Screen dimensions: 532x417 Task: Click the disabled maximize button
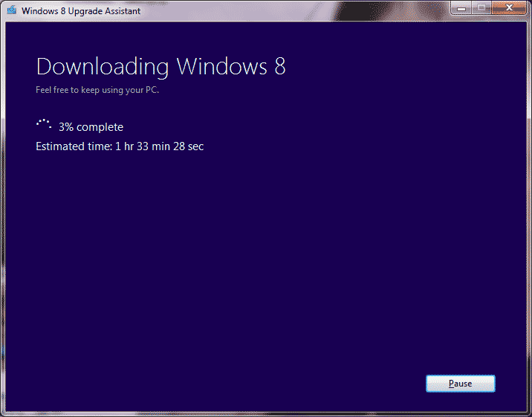[481, 7]
